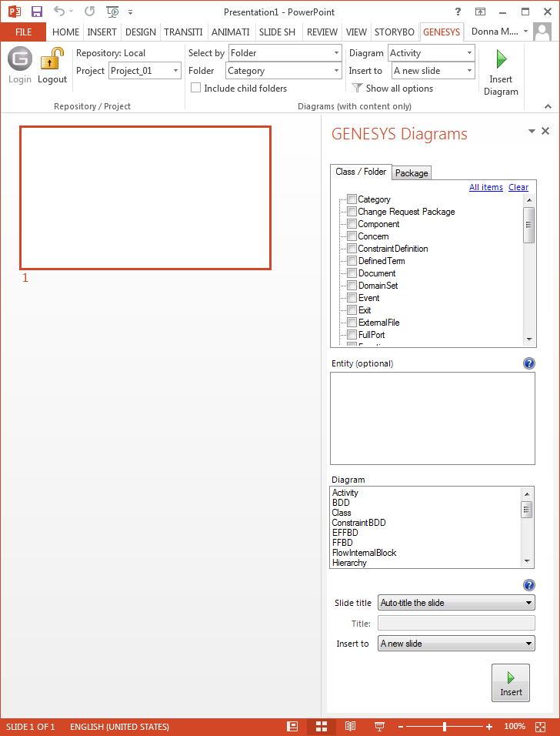Open Customize Quick Access Toolbar arrow
This screenshot has height=736, width=560.
(x=131, y=12)
